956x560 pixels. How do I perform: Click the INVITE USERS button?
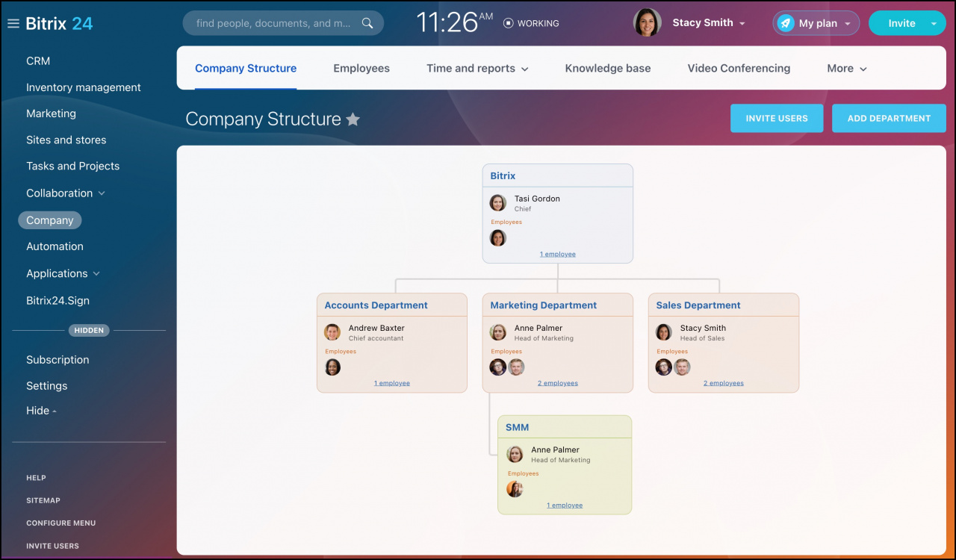[x=777, y=118]
